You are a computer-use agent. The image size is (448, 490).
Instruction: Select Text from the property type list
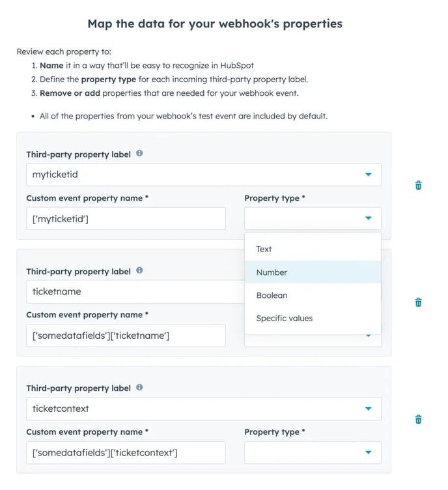264,249
